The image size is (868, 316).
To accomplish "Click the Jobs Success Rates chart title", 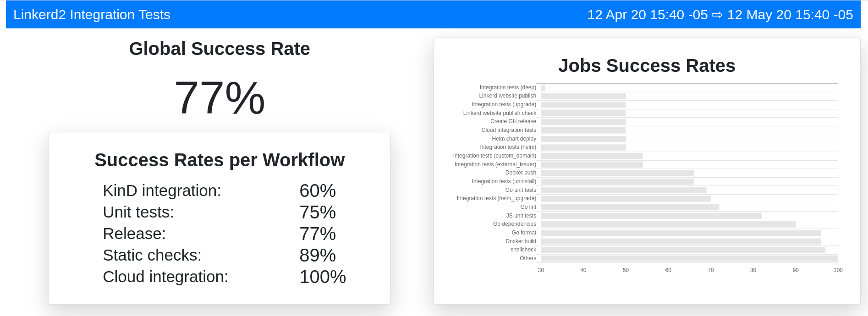I will pos(646,66).
